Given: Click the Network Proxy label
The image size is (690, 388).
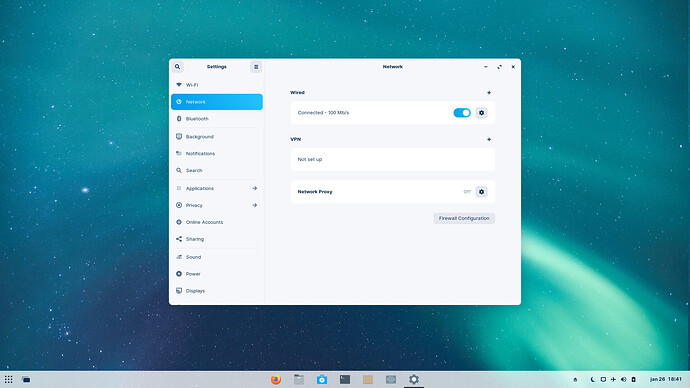Looking at the screenshot, I should click(315, 192).
